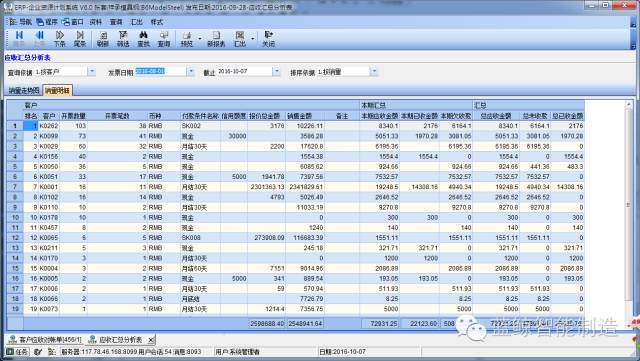Click the vertical scrollbar down arrow

629,325
